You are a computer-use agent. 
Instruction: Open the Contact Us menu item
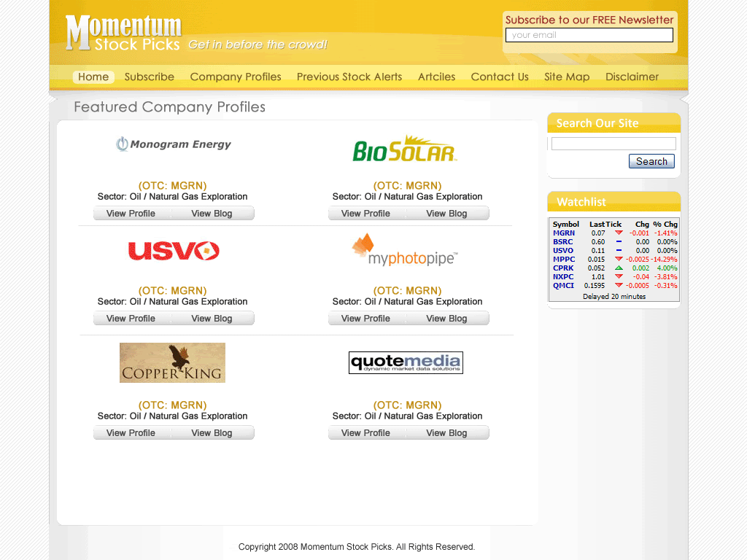pos(500,77)
